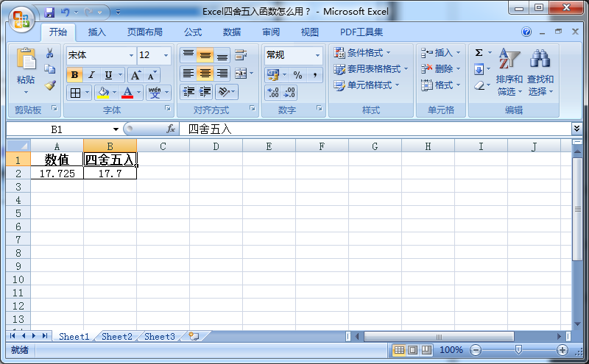This screenshot has height=364, width=589.
Task: Align text to bottom of cell
Action: pos(222,56)
